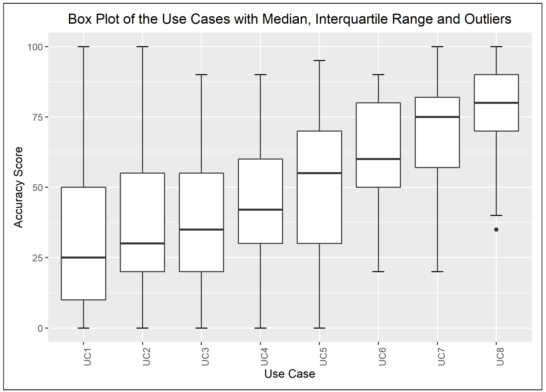Select the UC8 x-axis tick label

[x=500, y=356]
